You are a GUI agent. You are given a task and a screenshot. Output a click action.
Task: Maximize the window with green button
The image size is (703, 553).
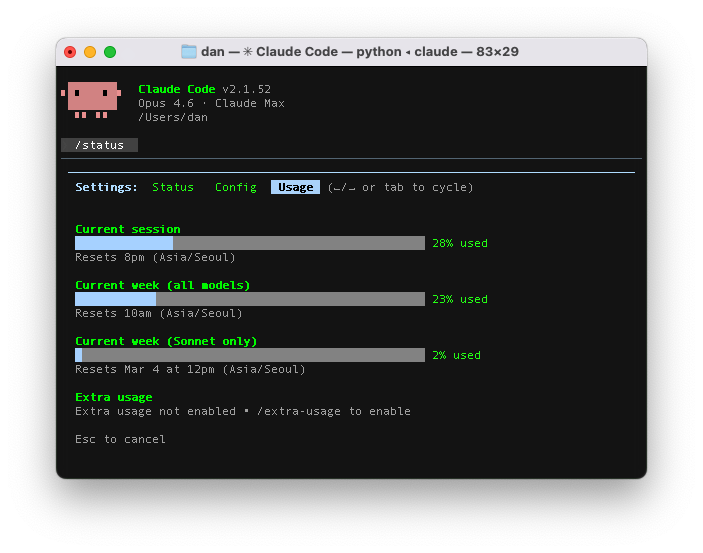(110, 52)
